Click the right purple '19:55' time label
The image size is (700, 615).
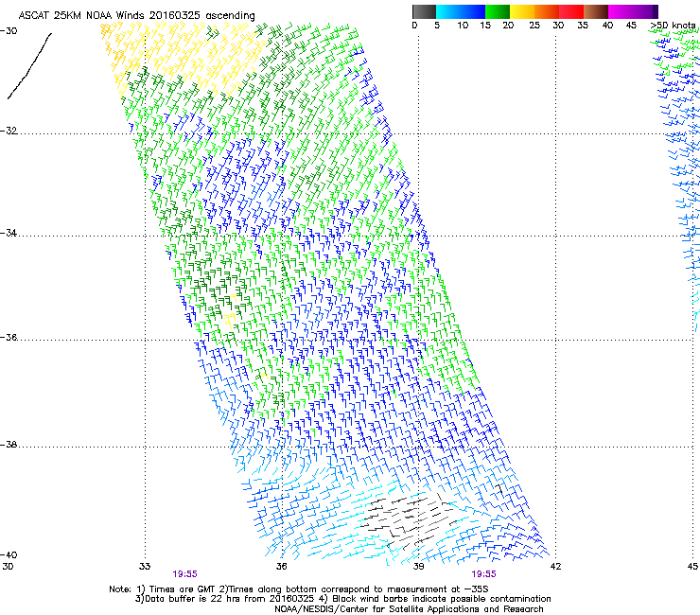(x=484, y=574)
